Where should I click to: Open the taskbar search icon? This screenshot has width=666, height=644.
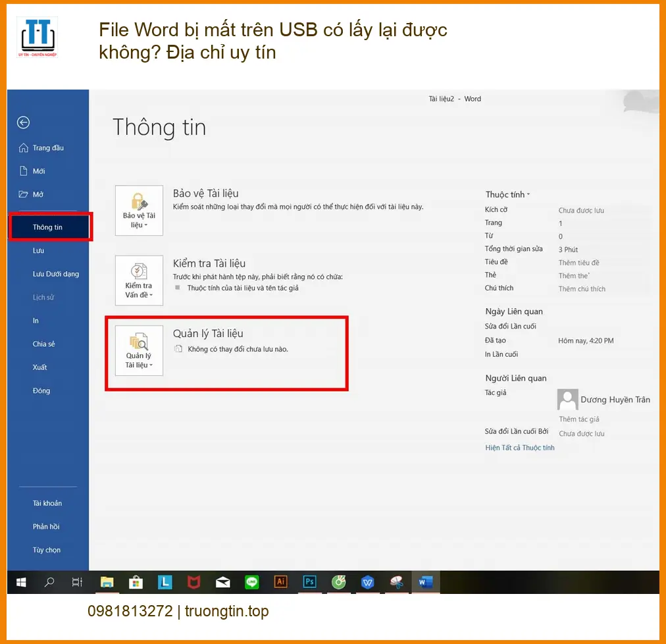[49, 582]
